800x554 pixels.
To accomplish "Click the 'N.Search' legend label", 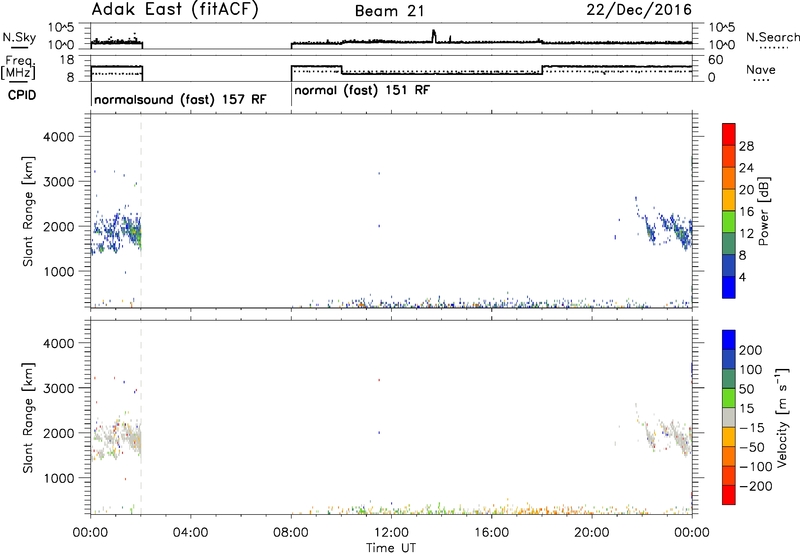I will point(772,37).
